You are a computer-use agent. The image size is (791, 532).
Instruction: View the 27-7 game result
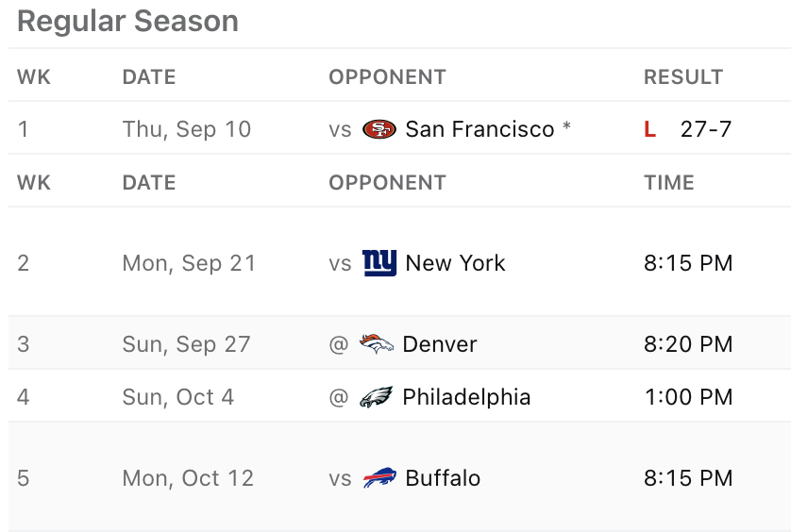click(706, 129)
